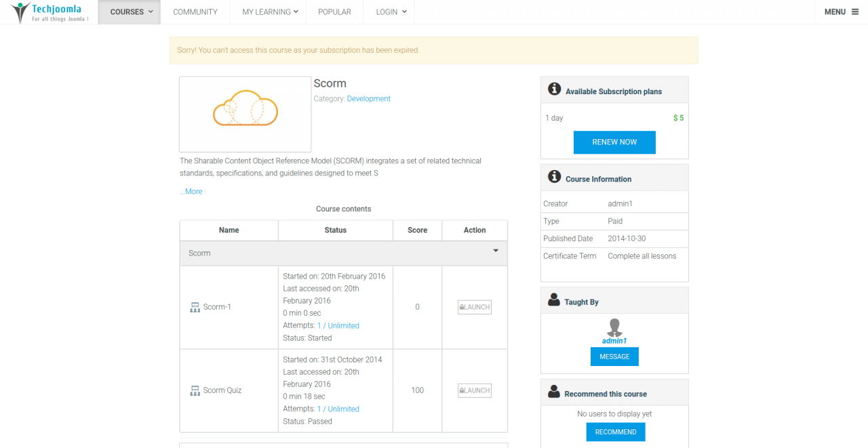Click the Techjoomla logo
This screenshot has width=868, height=448.
point(50,12)
